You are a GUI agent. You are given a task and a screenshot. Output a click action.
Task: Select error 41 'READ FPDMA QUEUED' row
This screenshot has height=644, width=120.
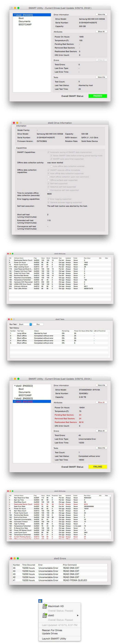click(60, 580)
